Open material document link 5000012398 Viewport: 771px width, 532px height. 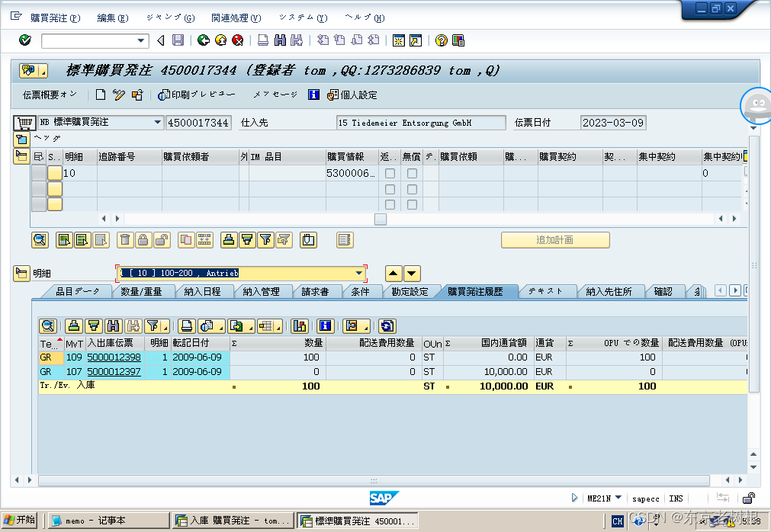point(114,357)
